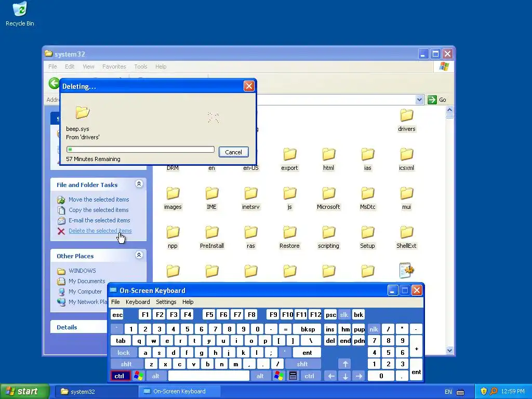Click the keyboard icon in language bar

click(460, 392)
